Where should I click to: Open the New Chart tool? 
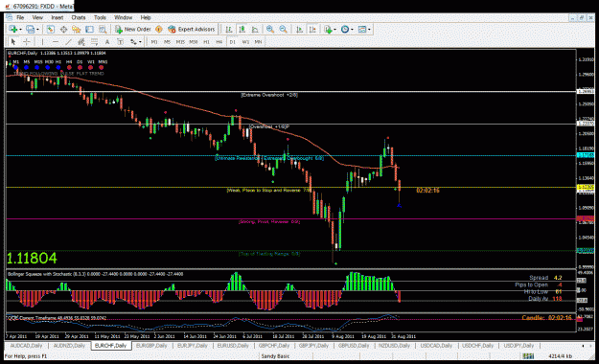(13, 29)
